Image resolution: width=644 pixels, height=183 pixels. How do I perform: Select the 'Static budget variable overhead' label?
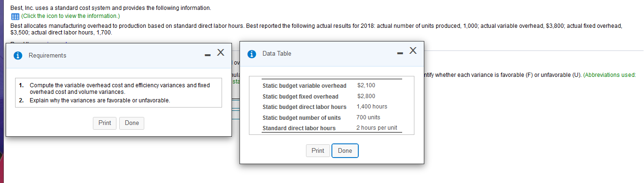pyautogui.click(x=305, y=86)
